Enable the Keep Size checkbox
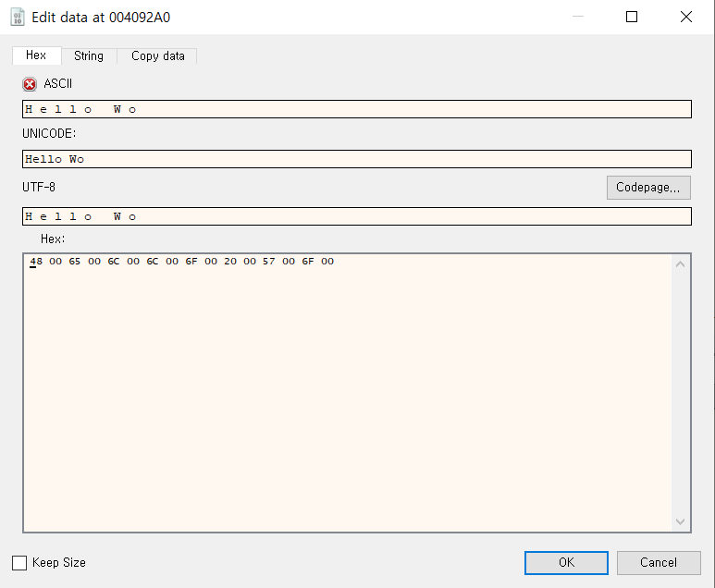 pyautogui.click(x=19, y=562)
